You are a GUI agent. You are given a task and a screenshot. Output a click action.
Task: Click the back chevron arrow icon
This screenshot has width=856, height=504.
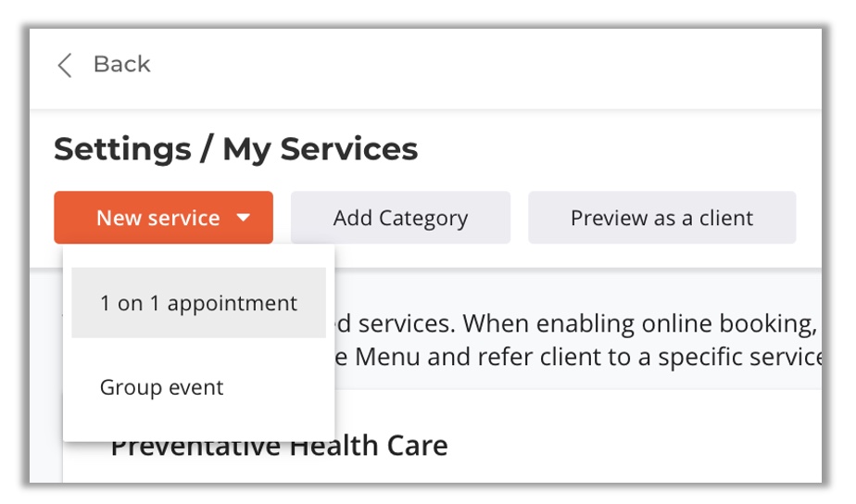pyautogui.click(x=65, y=65)
